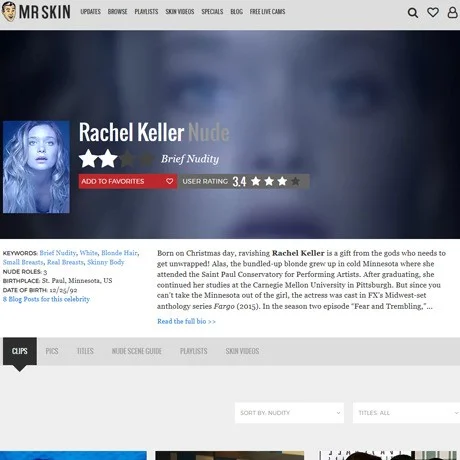Open favorites heart icon in header
460x460 pixels.
(x=433, y=13)
